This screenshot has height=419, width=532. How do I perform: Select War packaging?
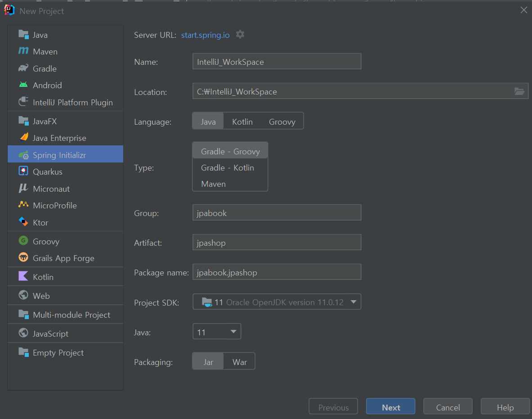240,362
